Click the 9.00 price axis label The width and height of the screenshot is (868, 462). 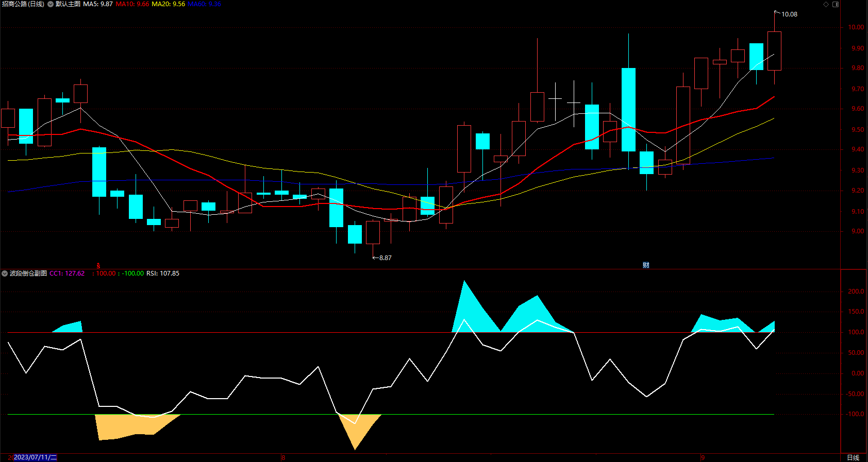(x=858, y=231)
